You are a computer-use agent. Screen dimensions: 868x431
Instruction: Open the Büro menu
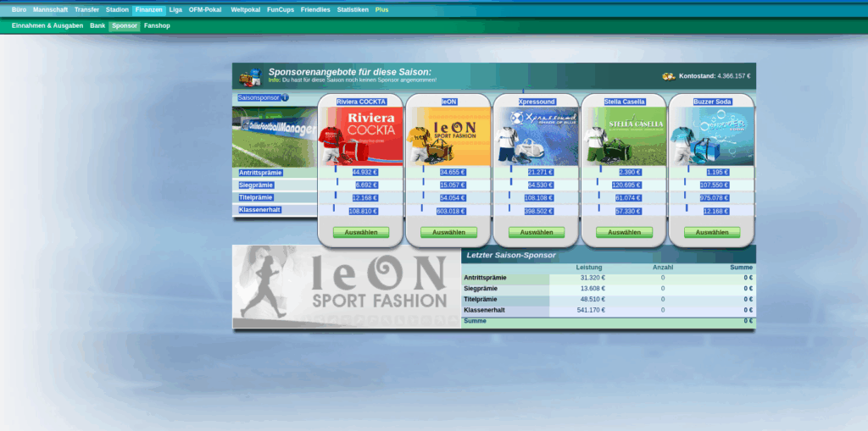tap(19, 9)
